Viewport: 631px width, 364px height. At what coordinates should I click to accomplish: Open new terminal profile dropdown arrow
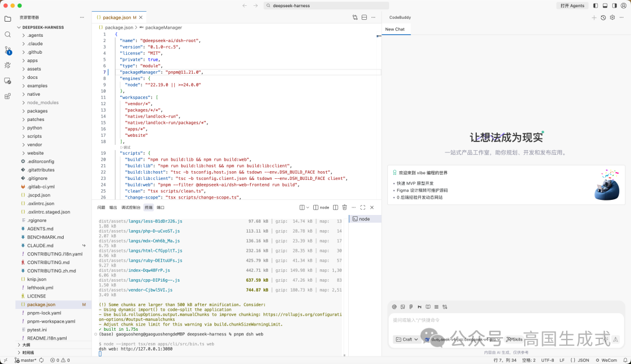308,207
